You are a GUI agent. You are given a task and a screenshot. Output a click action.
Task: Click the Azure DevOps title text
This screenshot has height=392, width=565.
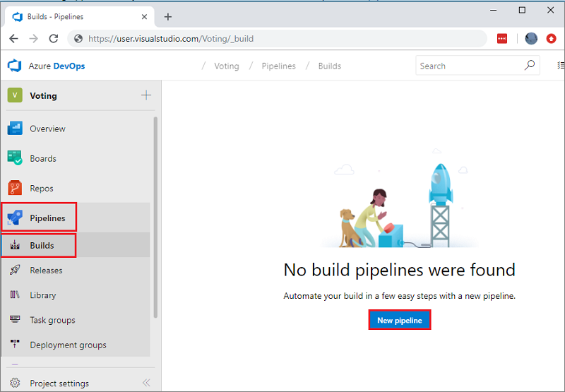coord(57,66)
